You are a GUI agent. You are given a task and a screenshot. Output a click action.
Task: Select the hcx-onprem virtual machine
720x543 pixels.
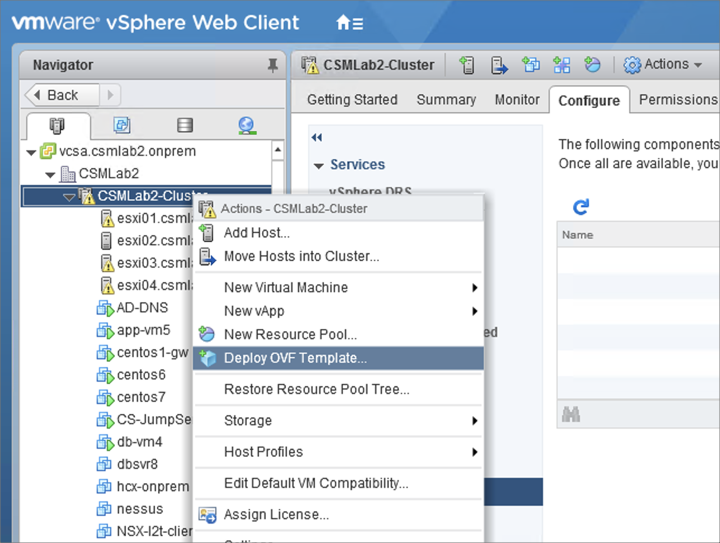tap(143, 487)
